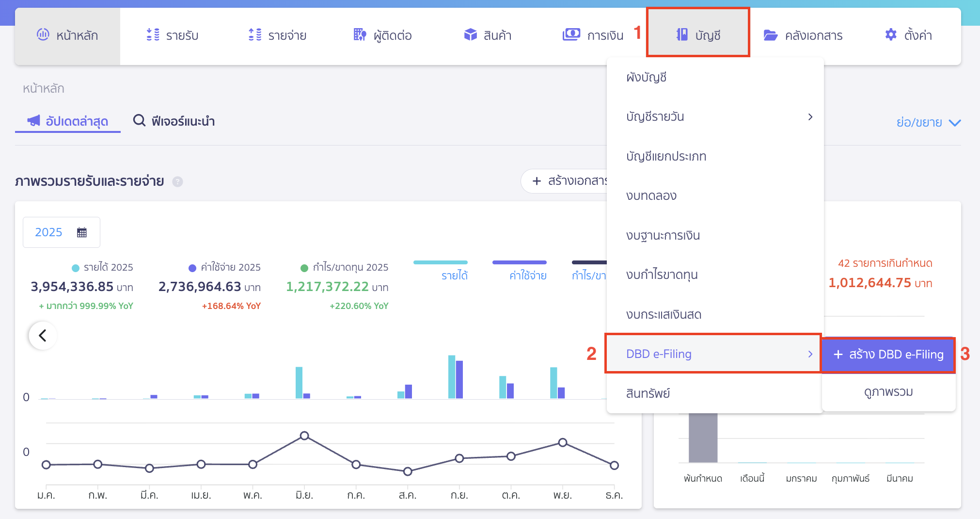Click the June data point on line chart
The width and height of the screenshot is (980, 519).
click(x=304, y=436)
